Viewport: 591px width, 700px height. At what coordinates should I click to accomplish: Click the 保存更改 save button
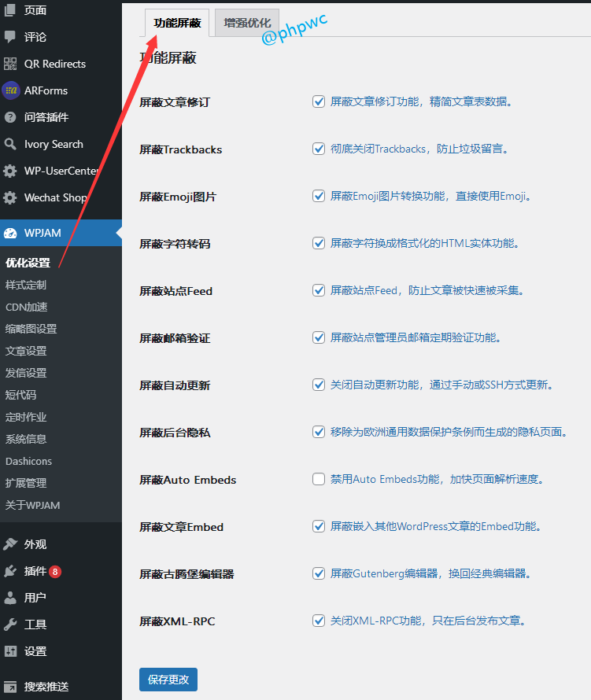168,680
